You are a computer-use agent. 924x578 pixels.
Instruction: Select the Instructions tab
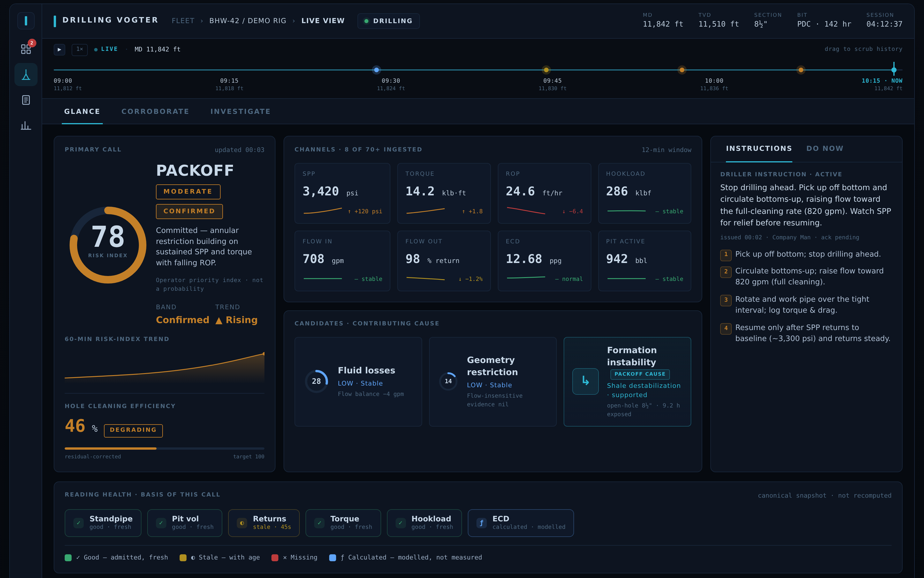[759, 148]
